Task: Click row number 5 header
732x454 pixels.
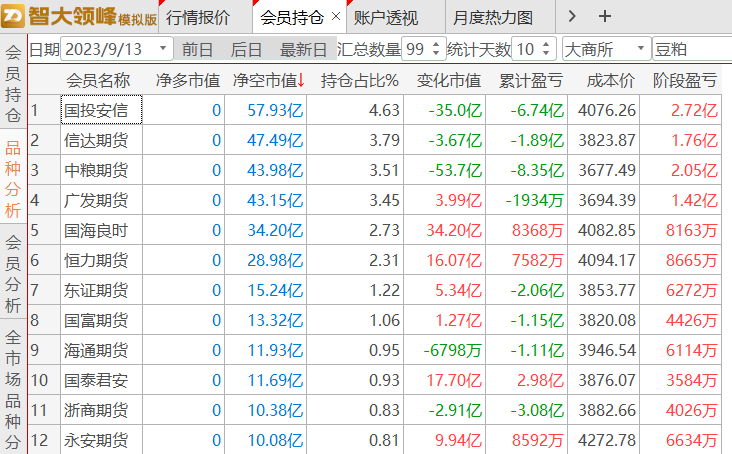Action: (x=44, y=230)
